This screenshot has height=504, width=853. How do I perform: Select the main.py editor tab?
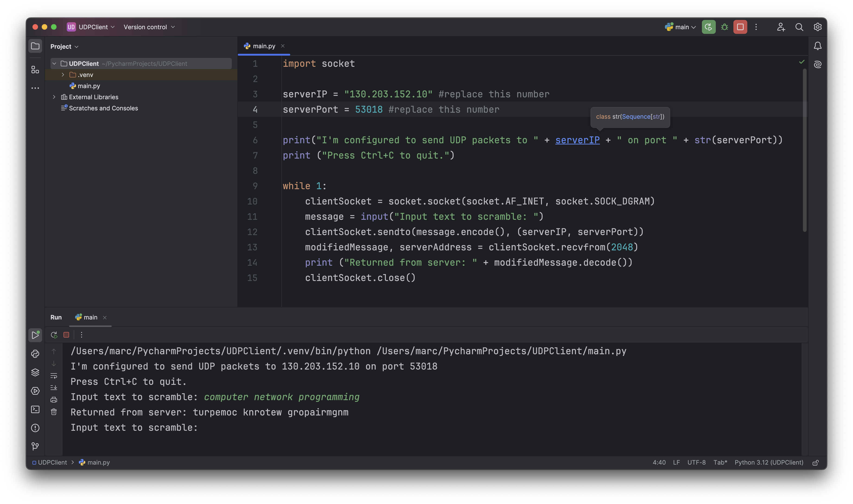pos(264,46)
